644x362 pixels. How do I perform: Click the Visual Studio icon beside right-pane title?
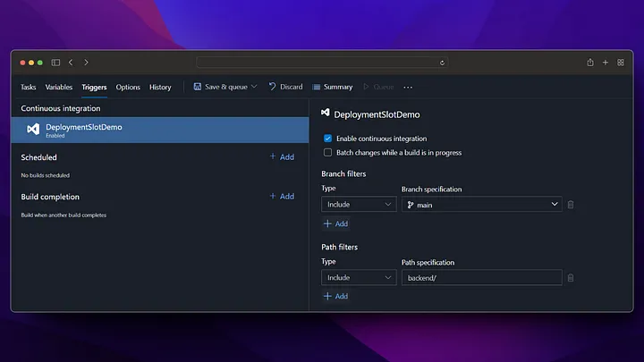pyautogui.click(x=326, y=113)
